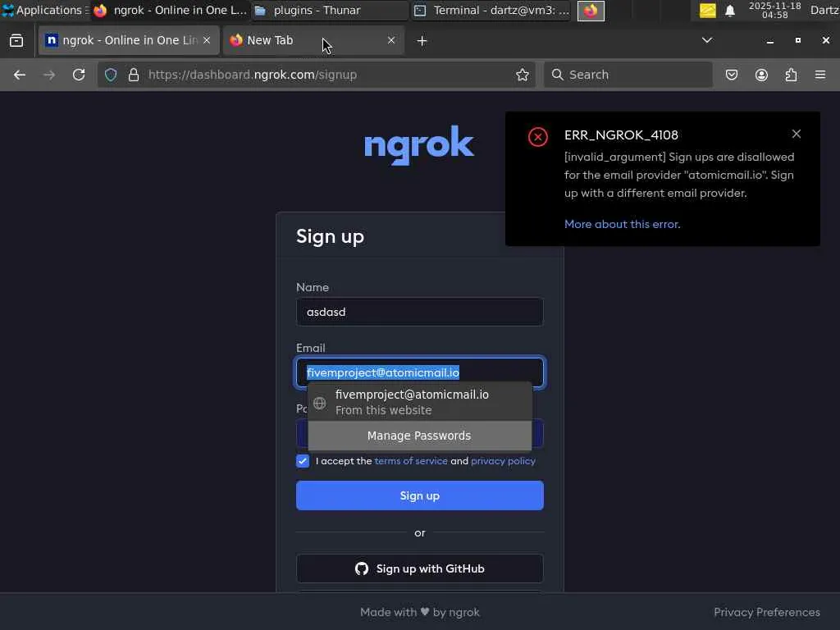Click Sign up with GitHub
Screen dimensions: 840x630
click(419, 568)
